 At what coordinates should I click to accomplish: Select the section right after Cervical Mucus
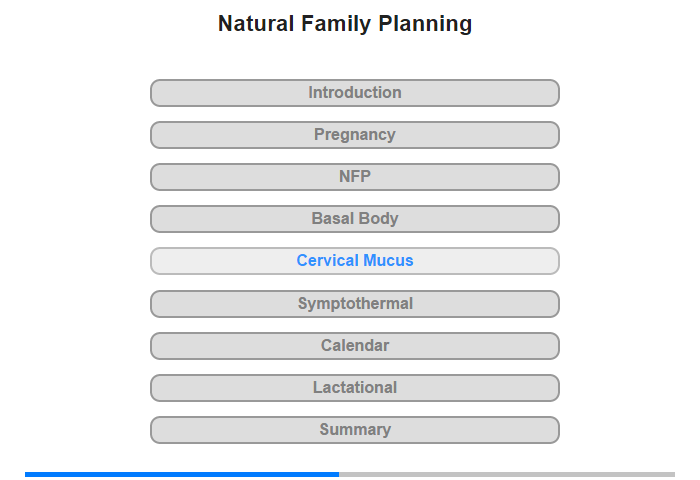click(354, 304)
